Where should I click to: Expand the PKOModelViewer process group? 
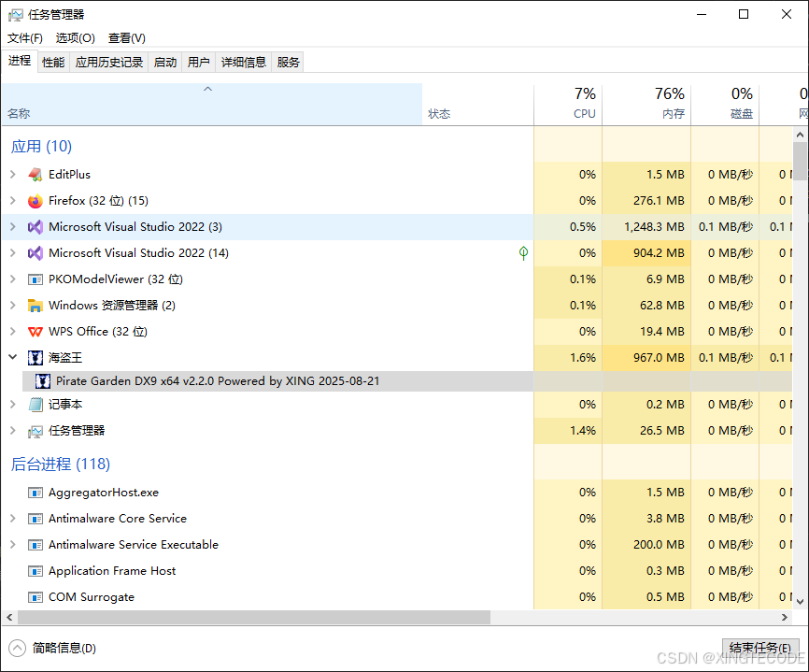[13, 279]
